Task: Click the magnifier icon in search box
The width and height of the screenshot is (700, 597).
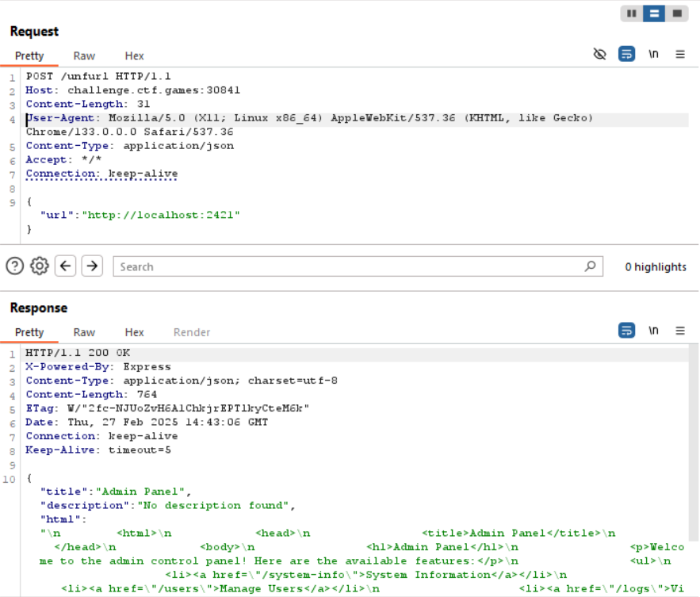Action: point(590,266)
